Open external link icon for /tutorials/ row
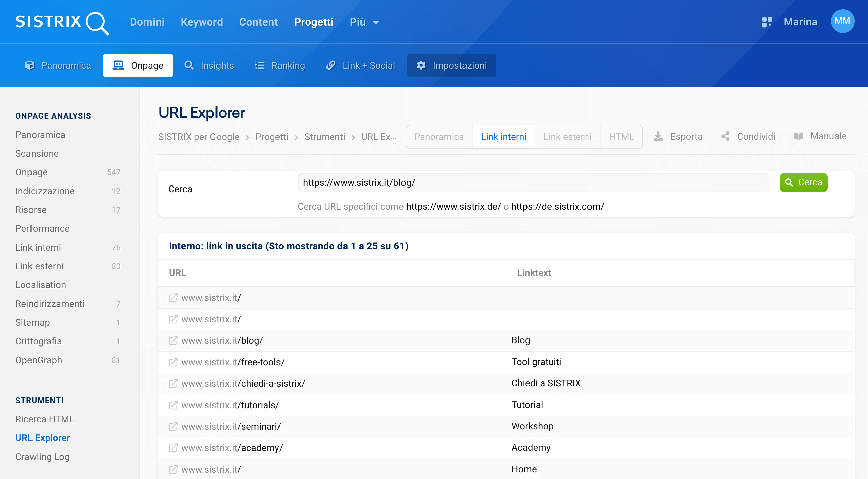 173,405
